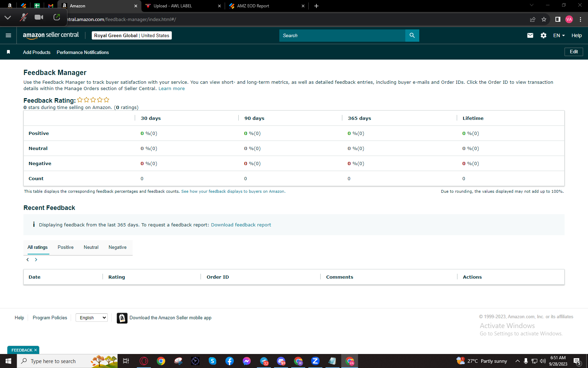The width and height of the screenshot is (588, 368).
Task: Click the Order ID column header
Action: click(218, 277)
